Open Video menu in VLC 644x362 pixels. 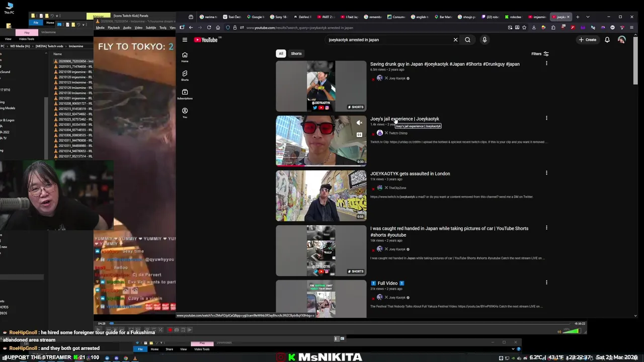pos(138,28)
